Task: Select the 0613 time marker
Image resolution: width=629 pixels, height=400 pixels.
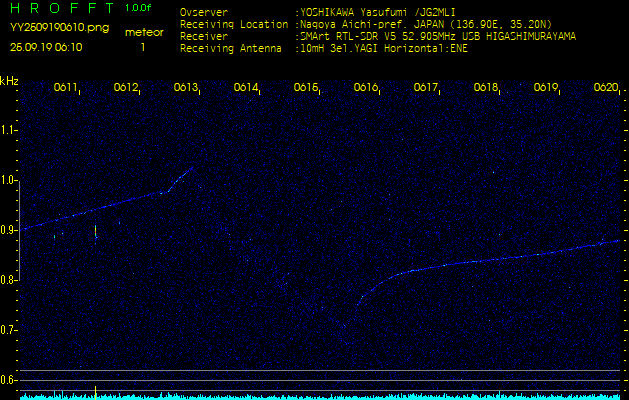Action: click(186, 88)
